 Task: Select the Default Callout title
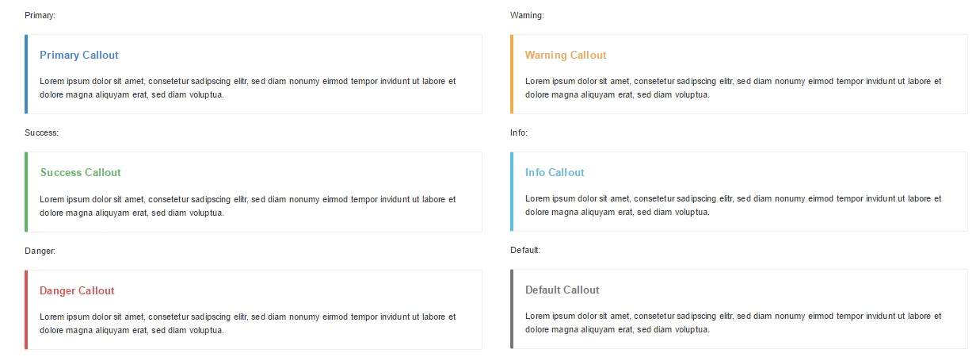[562, 290]
